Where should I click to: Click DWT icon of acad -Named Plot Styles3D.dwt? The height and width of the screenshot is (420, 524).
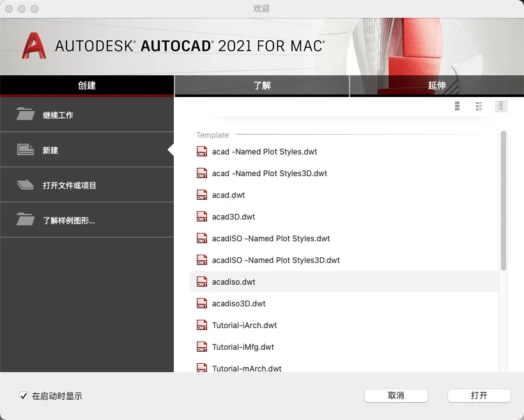pos(202,173)
